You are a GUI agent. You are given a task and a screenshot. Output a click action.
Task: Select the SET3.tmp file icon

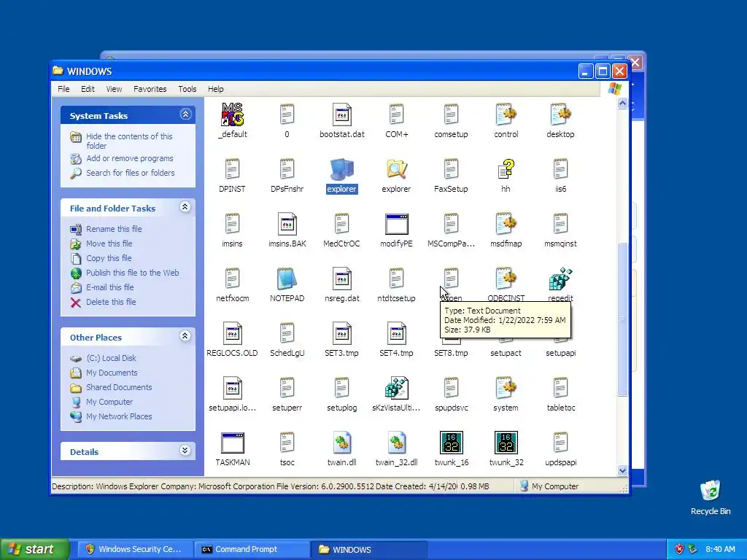coord(341,334)
